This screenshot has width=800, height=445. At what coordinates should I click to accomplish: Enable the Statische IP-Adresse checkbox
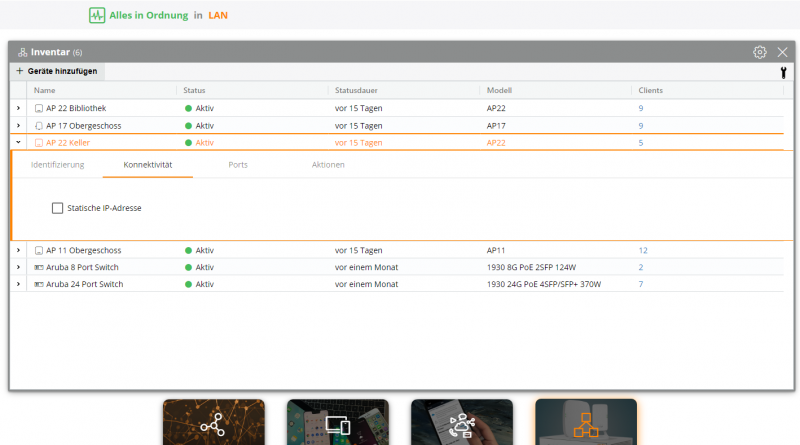click(x=57, y=208)
